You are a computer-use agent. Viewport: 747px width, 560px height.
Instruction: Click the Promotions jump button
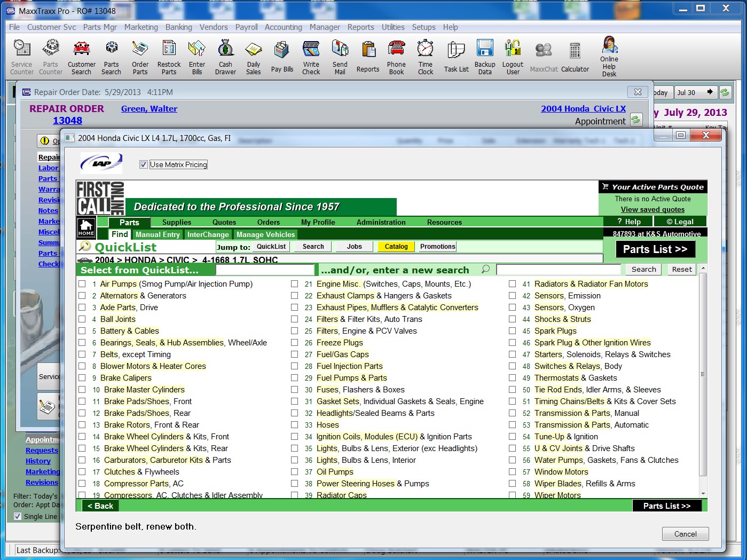point(438,247)
